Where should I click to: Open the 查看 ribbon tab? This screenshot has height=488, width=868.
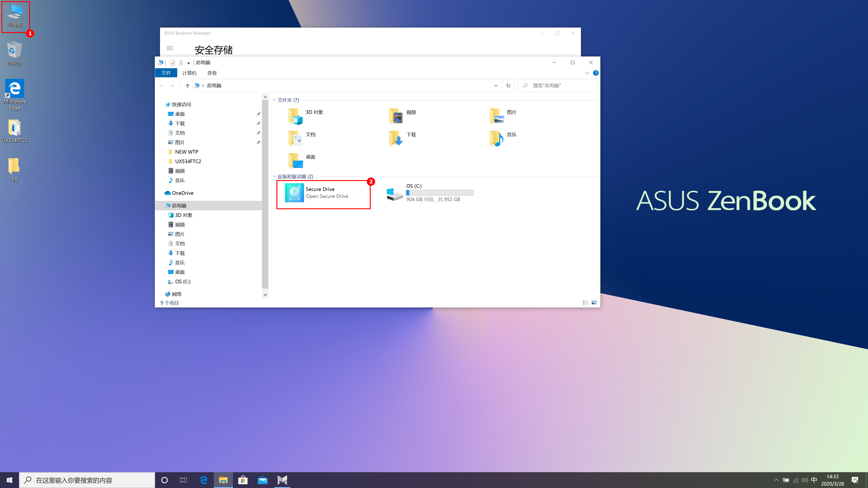212,73
